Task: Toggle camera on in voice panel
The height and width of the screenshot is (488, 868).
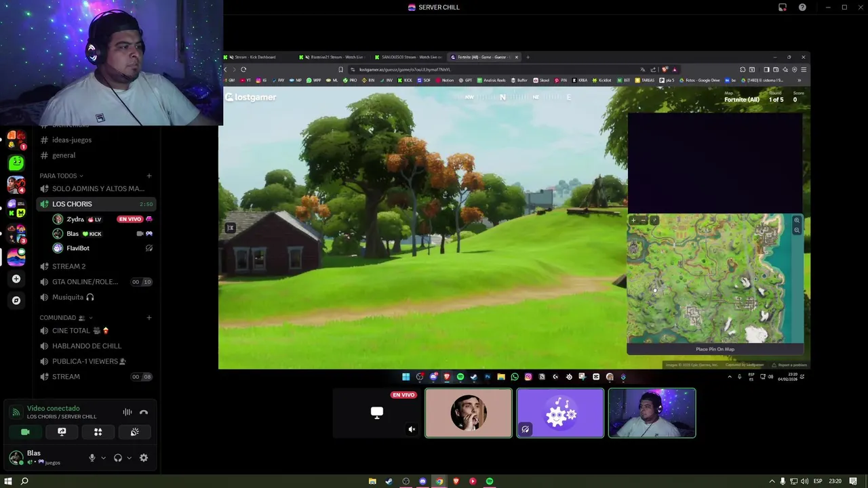Action: pyautogui.click(x=25, y=432)
